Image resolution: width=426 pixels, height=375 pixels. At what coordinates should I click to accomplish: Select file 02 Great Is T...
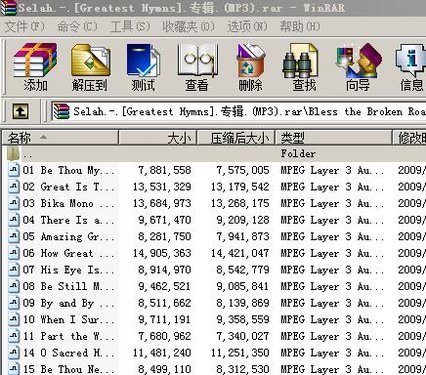coord(69,187)
